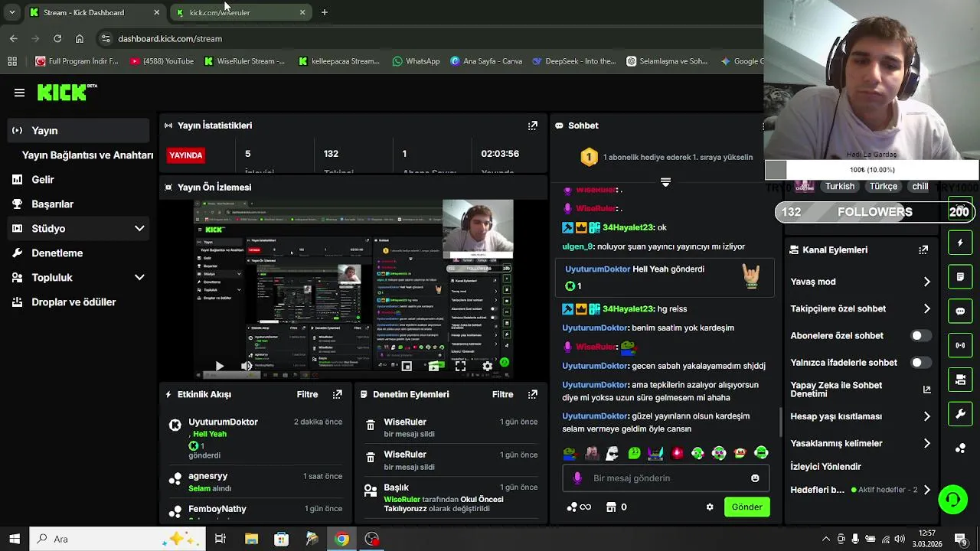Image resolution: width=980 pixels, height=551 pixels.
Task: Send the chat message with Gönder
Action: 746,507
